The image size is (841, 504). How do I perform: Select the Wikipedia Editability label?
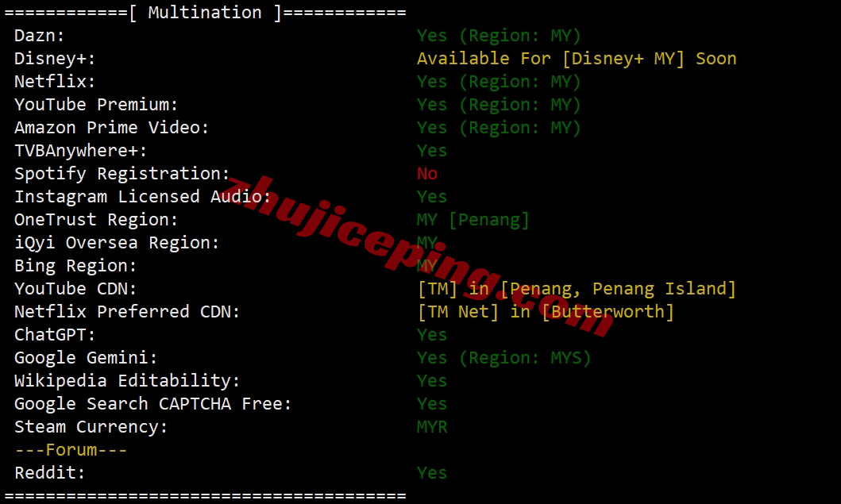click(127, 381)
